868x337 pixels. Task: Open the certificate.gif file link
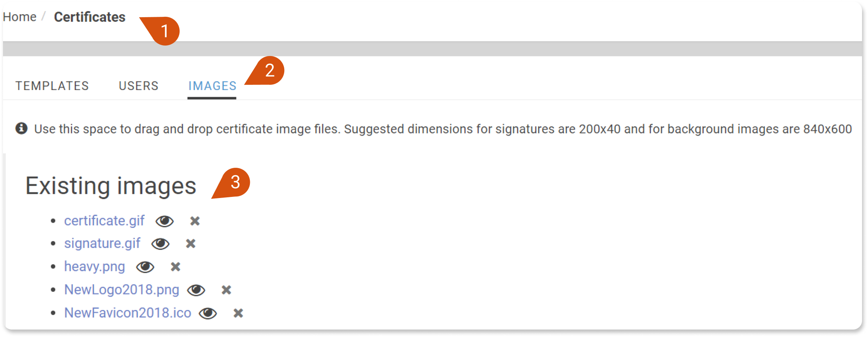tap(104, 221)
